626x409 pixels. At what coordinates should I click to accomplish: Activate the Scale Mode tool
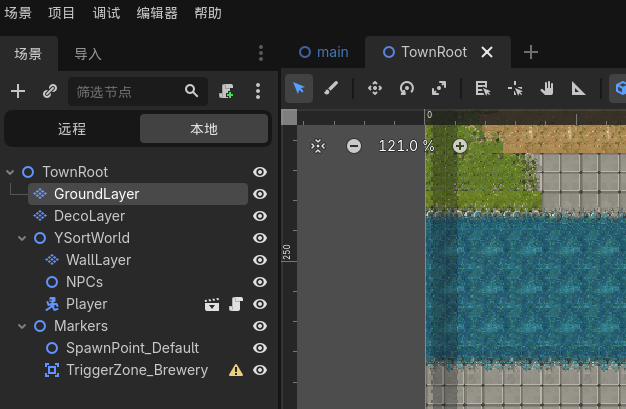[x=439, y=88]
